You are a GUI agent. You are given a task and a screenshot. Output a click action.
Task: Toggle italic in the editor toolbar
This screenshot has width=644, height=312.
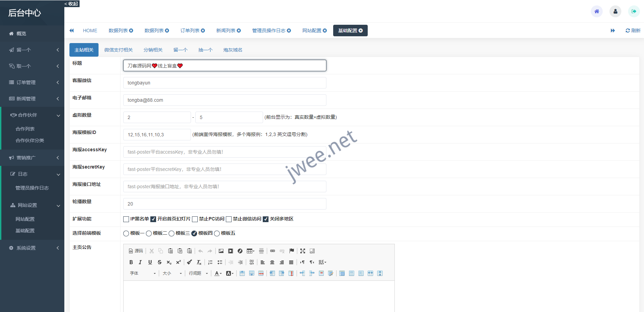point(140,262)
